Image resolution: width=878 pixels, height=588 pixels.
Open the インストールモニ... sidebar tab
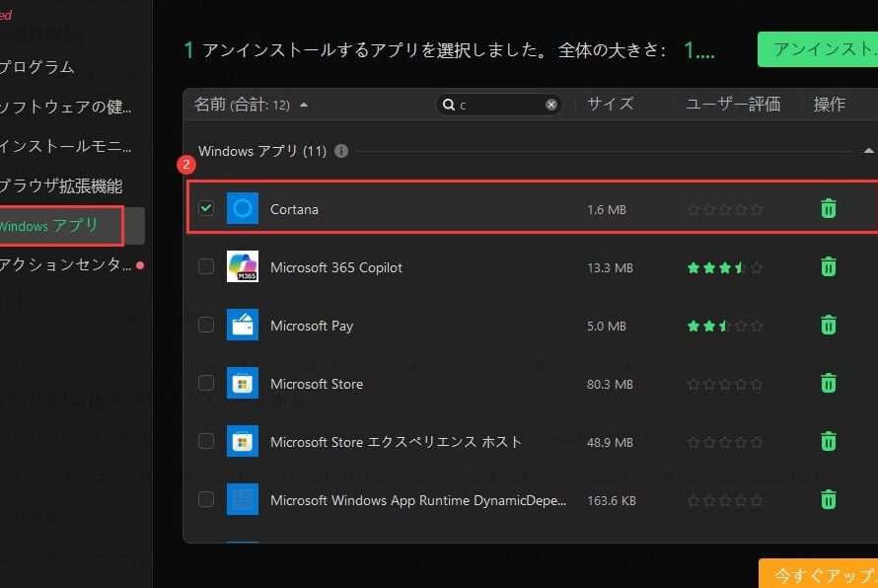pyautogui.click(x=65, y=146)
